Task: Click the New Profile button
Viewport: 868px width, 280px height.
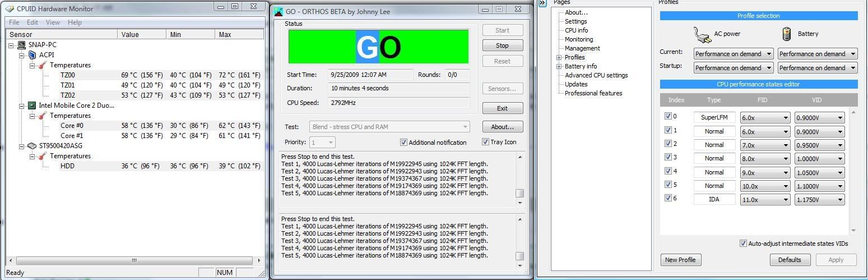Action: click(680, 260)
